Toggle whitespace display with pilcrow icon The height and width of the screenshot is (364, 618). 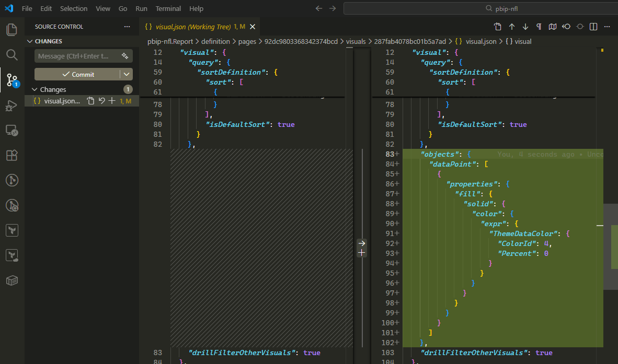point(539,27)
